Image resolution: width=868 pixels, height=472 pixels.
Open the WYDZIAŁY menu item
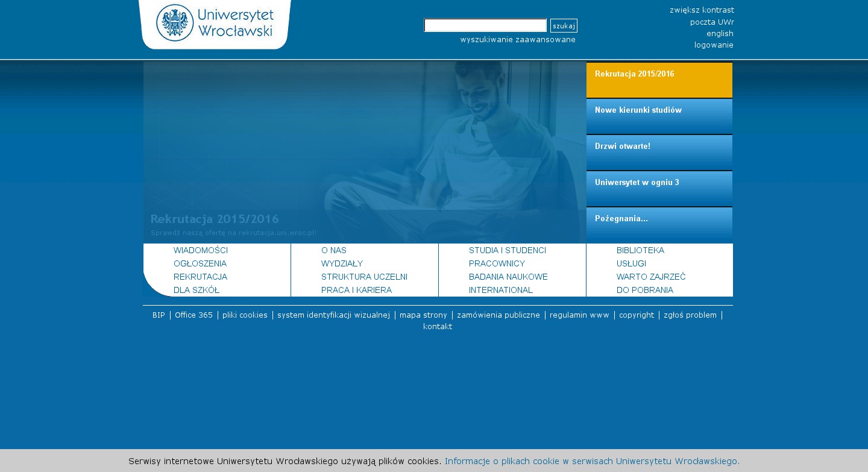coord(342,263)
